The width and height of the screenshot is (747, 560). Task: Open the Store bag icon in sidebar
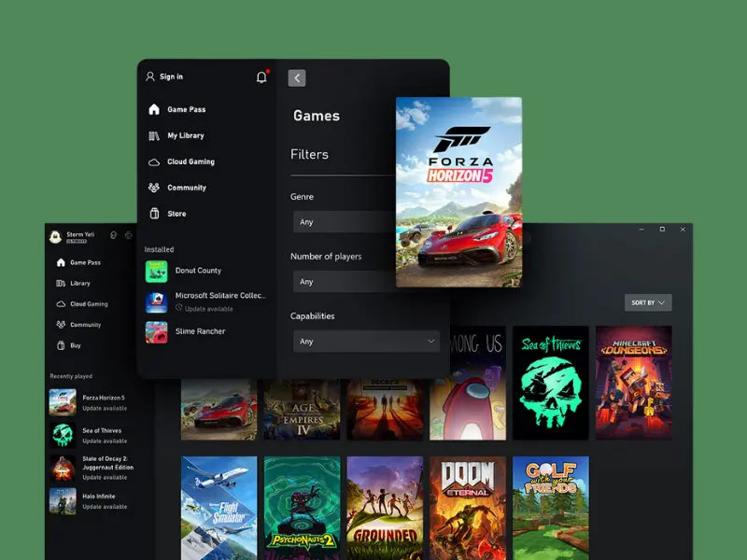click(154, 214)
